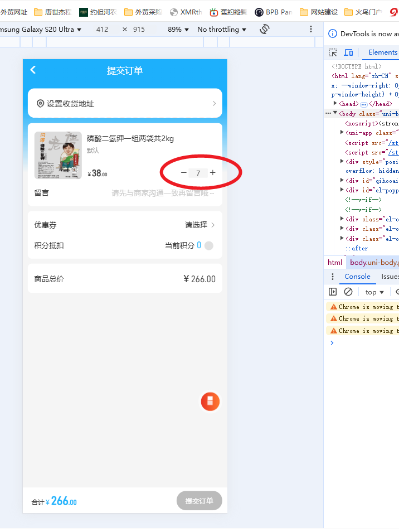Select the Console drawer tab
This screenshot has height=532, width=399.
tap(357, 277)
